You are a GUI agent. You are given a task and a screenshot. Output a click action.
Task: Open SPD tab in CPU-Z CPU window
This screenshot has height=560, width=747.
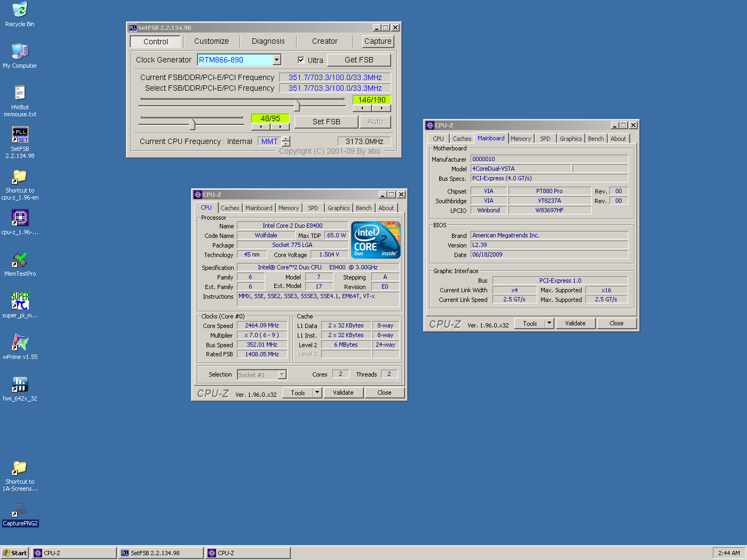[313, 208]
